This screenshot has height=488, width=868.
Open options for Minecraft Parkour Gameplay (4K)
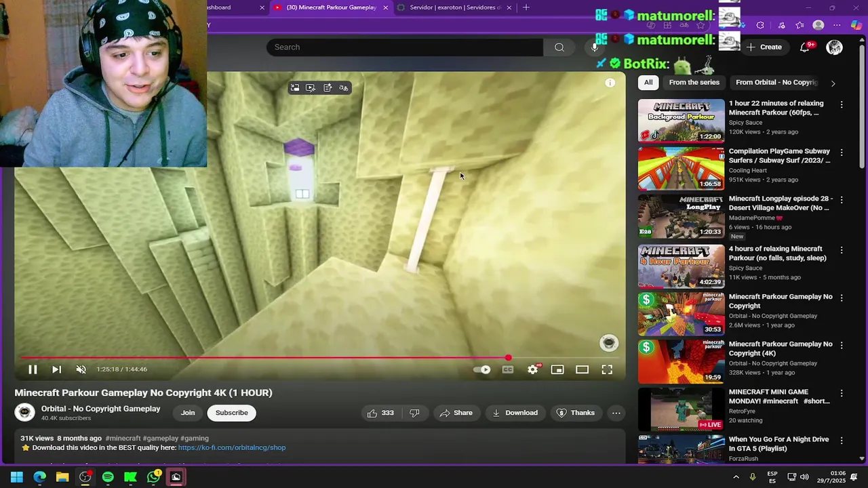(842, 346)
